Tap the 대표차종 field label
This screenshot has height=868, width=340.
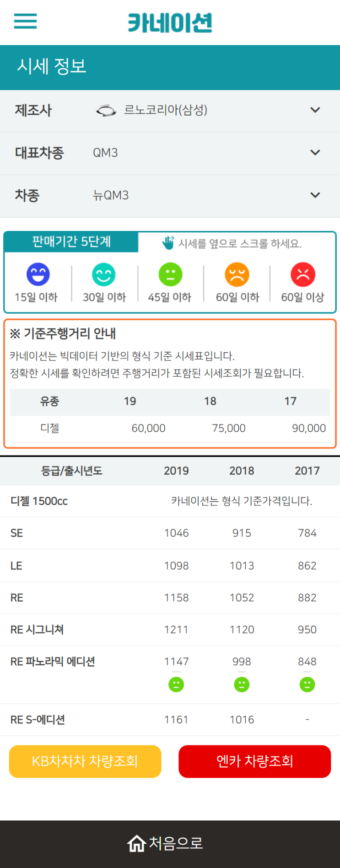tap(39, 153)
